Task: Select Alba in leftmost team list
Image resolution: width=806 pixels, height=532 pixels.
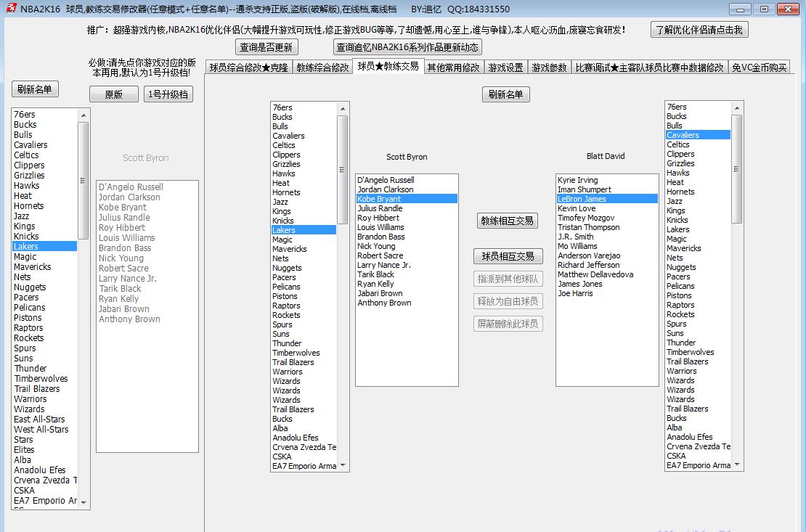Action: 44,460
